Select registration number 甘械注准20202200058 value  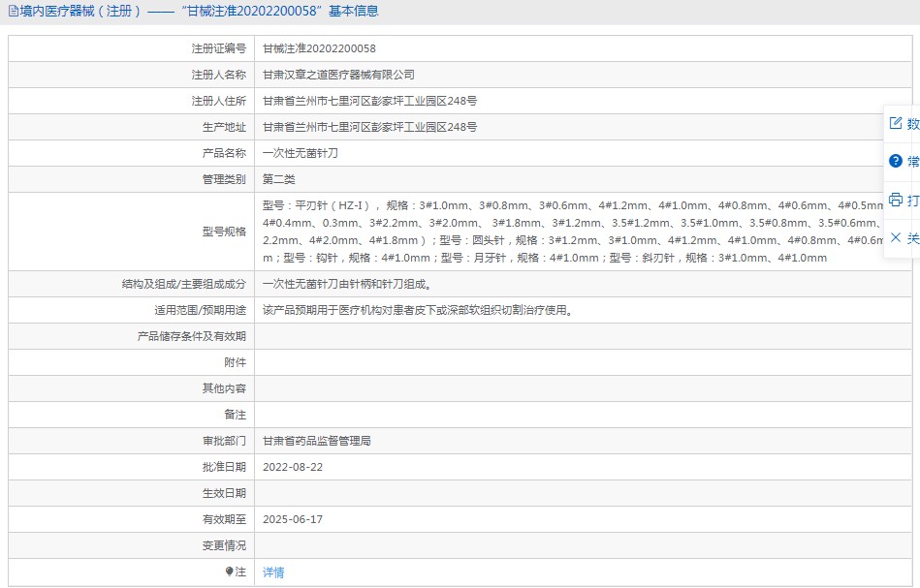point(319,48)
